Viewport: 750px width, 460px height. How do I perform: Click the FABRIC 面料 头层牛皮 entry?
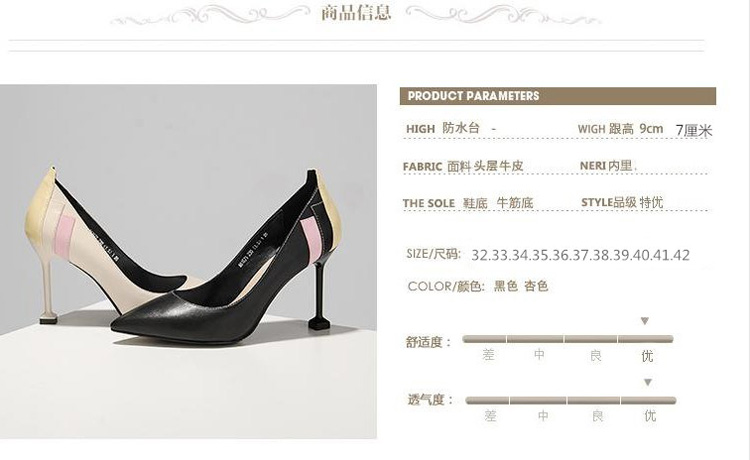(x=463, y=166)
